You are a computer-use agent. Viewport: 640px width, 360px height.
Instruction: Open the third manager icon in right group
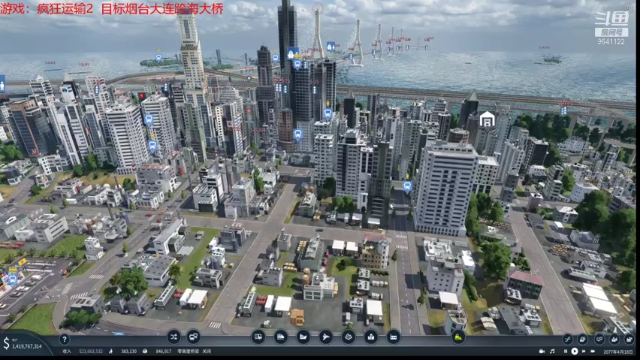click(599, 339)
